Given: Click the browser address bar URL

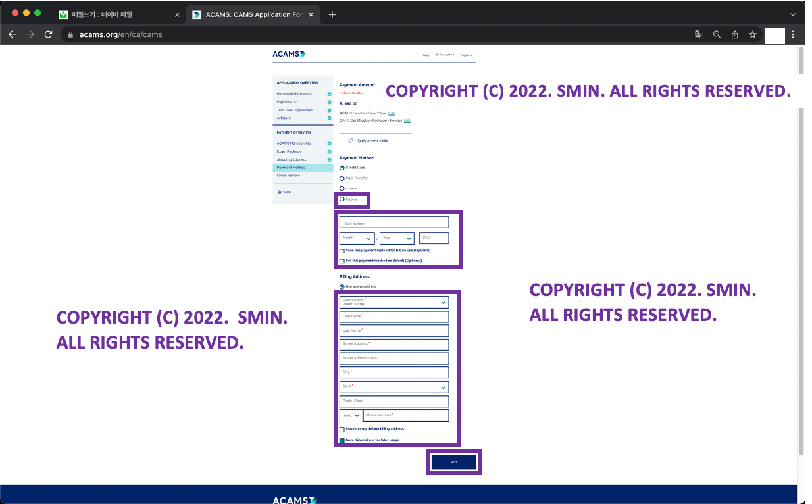Looking at the screenshot, I should tap(120, 34).
